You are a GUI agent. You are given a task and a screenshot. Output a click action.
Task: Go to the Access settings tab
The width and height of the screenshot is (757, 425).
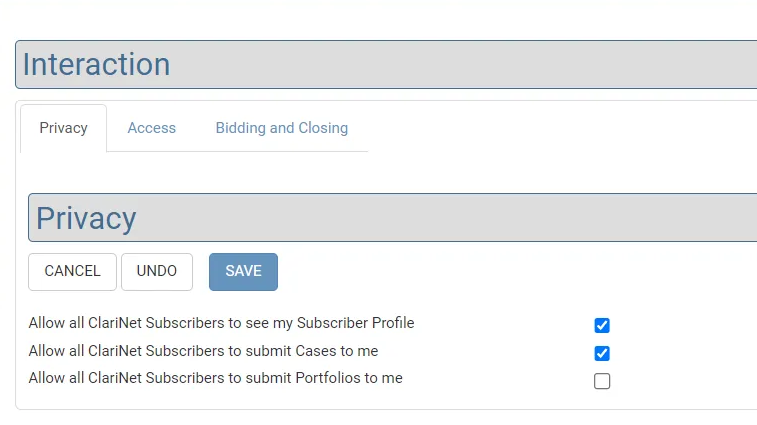point(151,128)
